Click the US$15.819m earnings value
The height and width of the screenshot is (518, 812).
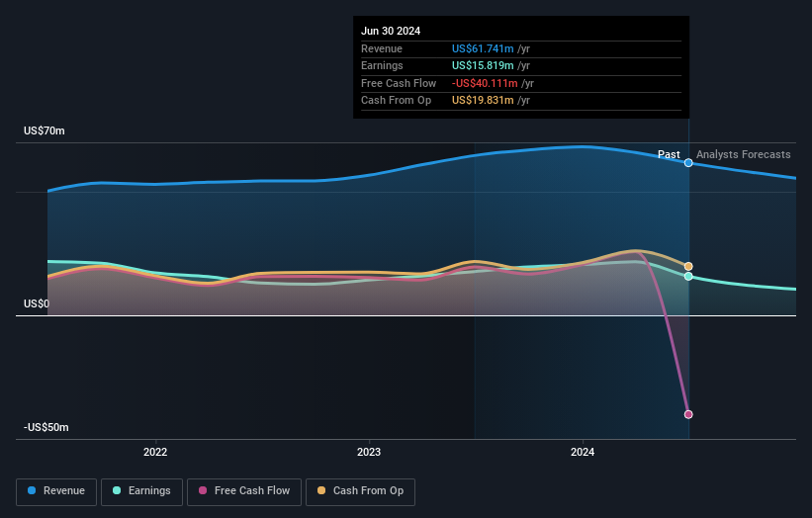[x=483, y=65]
